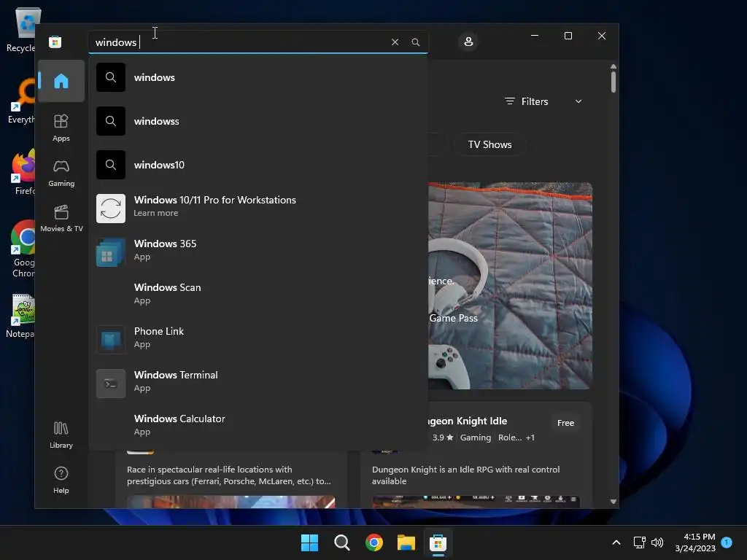This screenshot has width=747, height=560.
Task: Open the clock and date panel
Action: [695, 542]
